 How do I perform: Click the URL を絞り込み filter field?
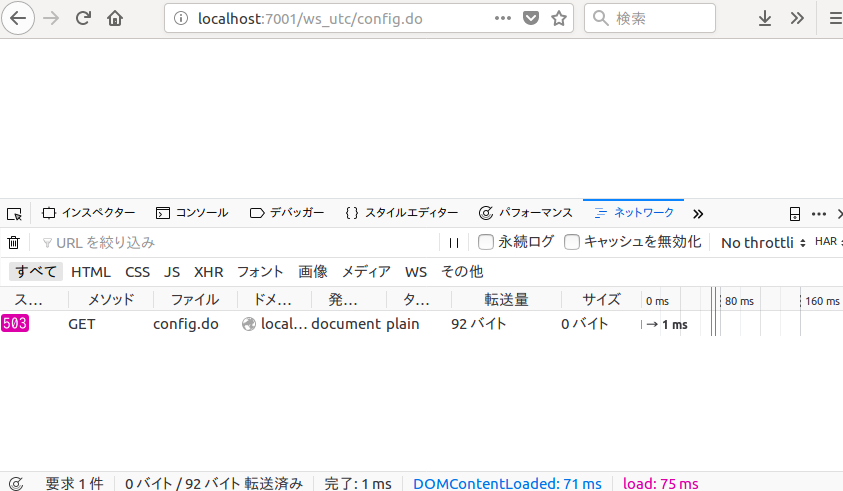click(237, 243)
